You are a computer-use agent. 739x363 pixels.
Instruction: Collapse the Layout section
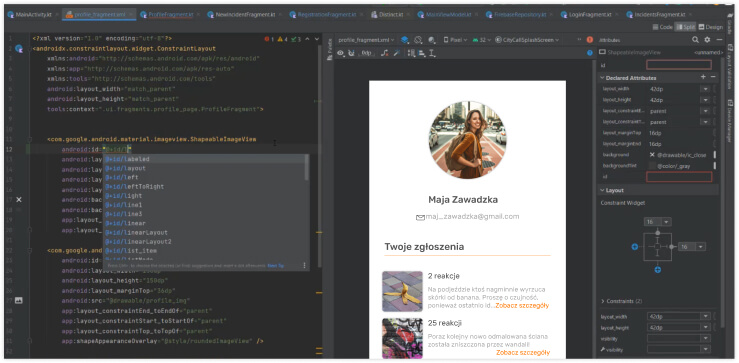[602, 190]
